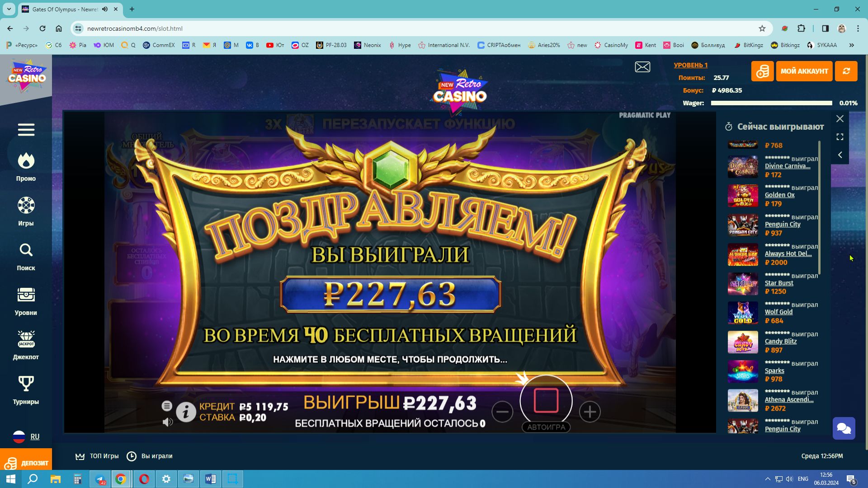Click the АВТОИГРА autoplay button
The width and height of the screenshot is (868, 488).
[x=546, y=427]
